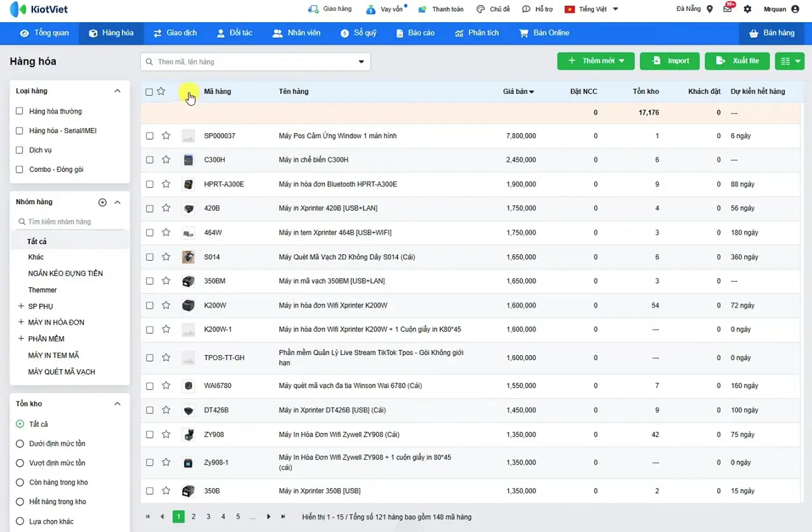Click the Bán hàng button
This screenshot has width=812, height=532.
(771, 33)
